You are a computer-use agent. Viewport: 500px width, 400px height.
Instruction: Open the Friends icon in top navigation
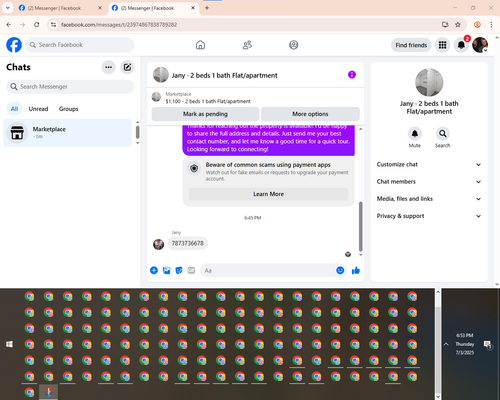[247, 45]
